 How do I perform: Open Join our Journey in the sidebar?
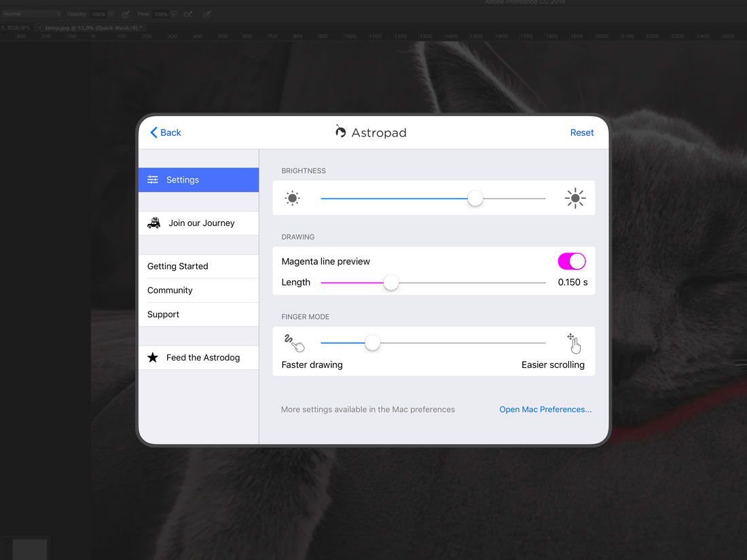pos(199,223)
